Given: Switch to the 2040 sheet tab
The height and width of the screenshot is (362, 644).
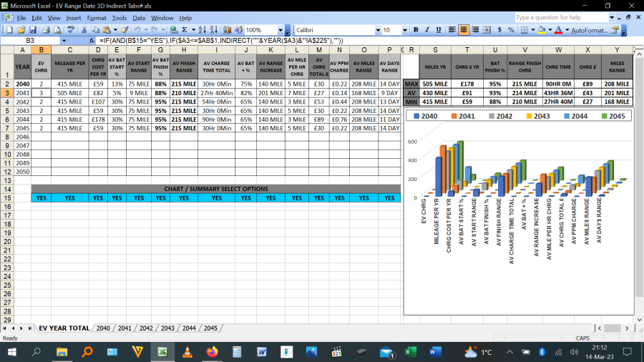Looking at the screenshot, I should [x=103, y=328].
